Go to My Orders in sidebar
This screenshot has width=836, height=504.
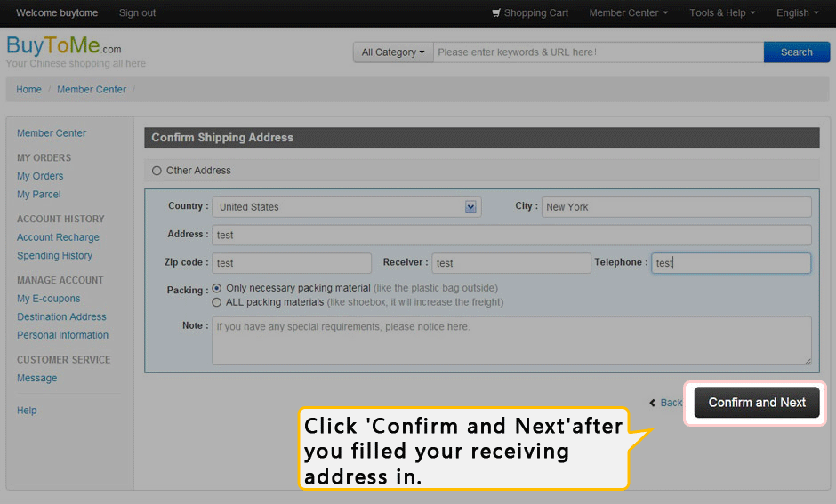coord(40,176)
